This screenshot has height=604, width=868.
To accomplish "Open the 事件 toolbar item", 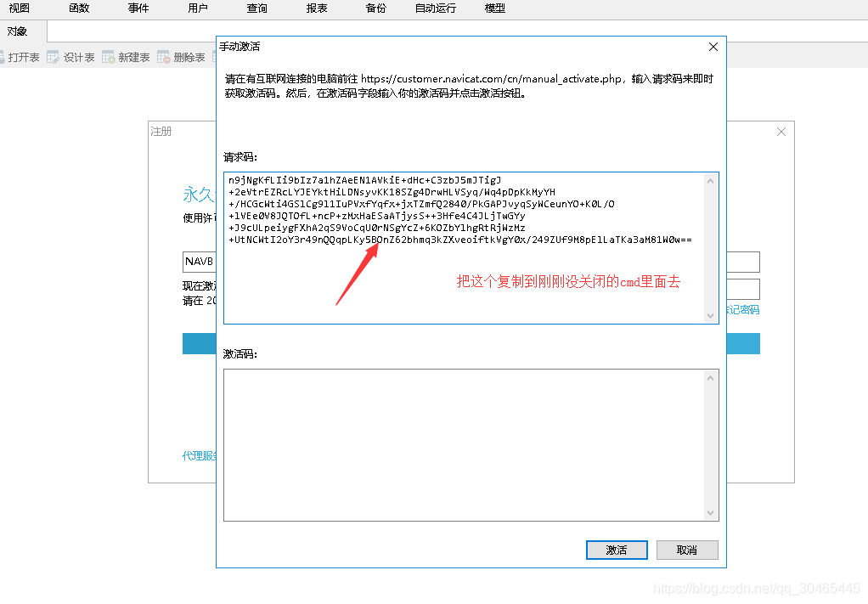I will point(138,8).
